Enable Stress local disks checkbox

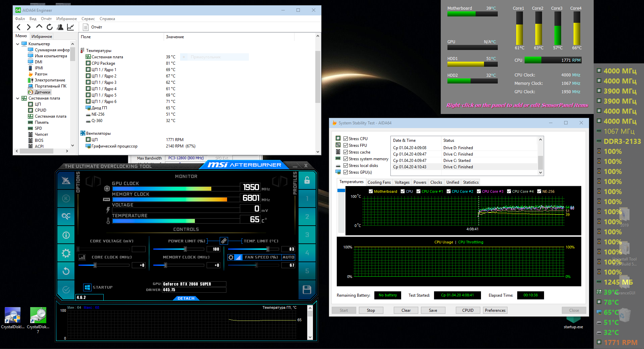coord(345,166)
